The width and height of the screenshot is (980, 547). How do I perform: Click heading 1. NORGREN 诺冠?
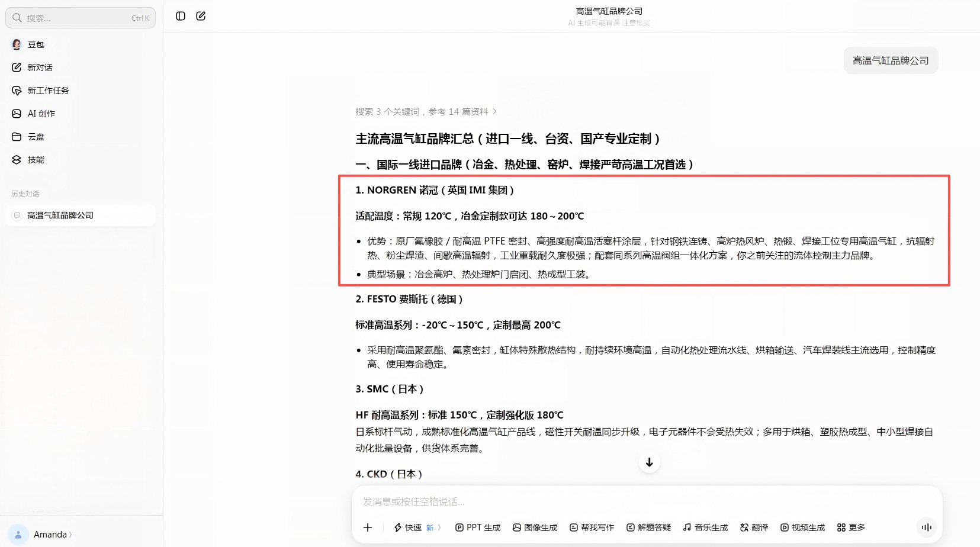point(435,190)
